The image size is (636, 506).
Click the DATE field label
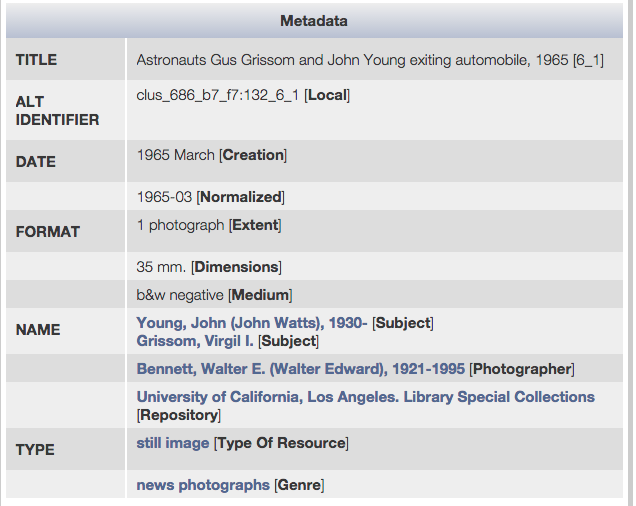(36, 162)
